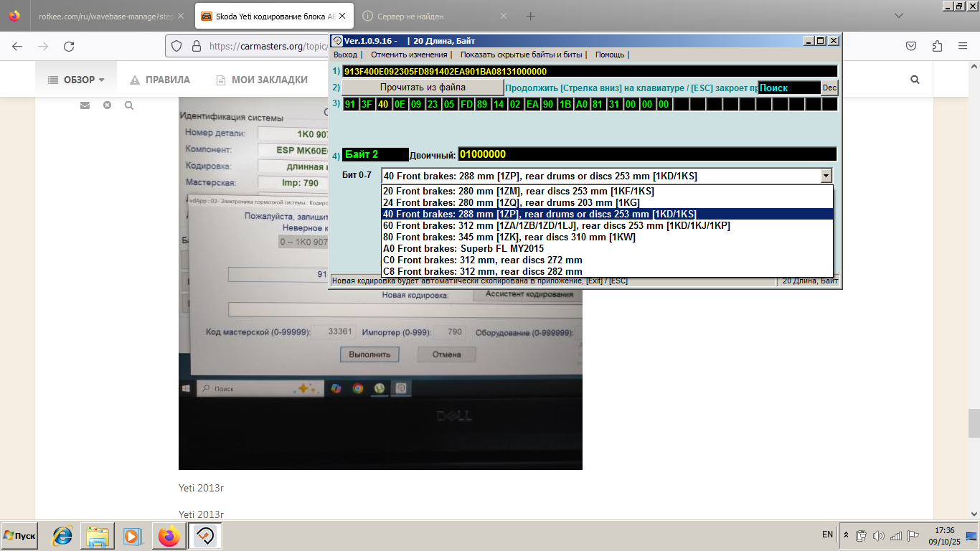This screenshot has width=980, height=551.
Task: Expand the ОБЗОР dropdown menu
Action: click(77, 80)
